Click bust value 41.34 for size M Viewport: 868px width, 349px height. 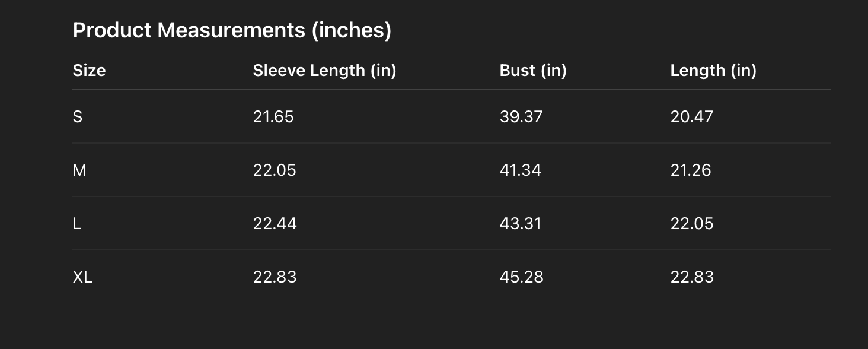(x=520, y=170)
